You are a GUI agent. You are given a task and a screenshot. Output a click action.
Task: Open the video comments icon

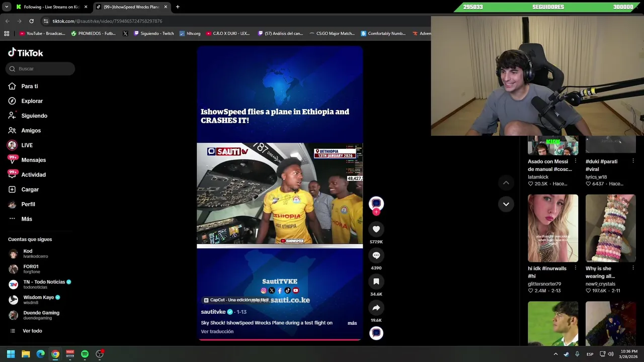tap(376, 255)
